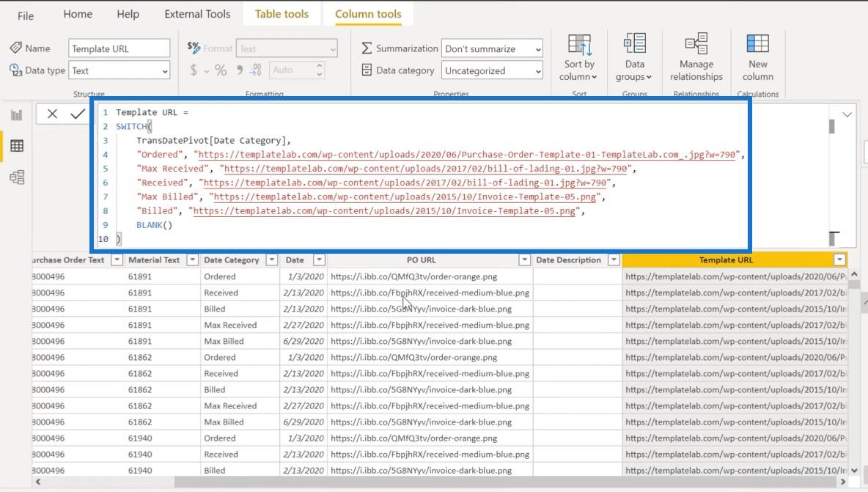Open Template URL column filter dropdown
Image resolution: width=868 pixels, height=492 pixels.
click(x=839, y=260)
